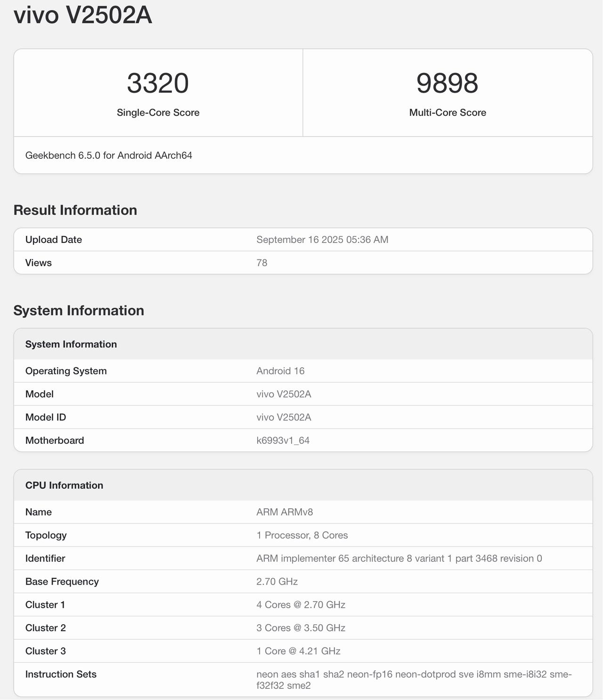Viewport: 603px width, 700px height.
Task: Select the 9898 multi-core score number
Action: (x=448, y=83)
